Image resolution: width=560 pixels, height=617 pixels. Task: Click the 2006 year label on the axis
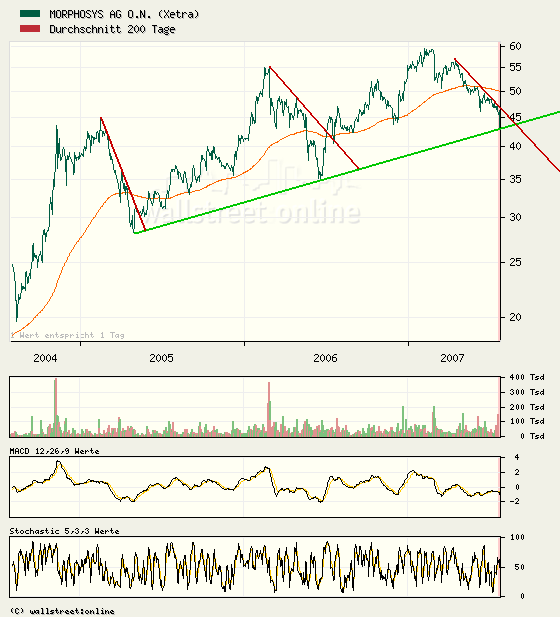click(x=325, y=358)
